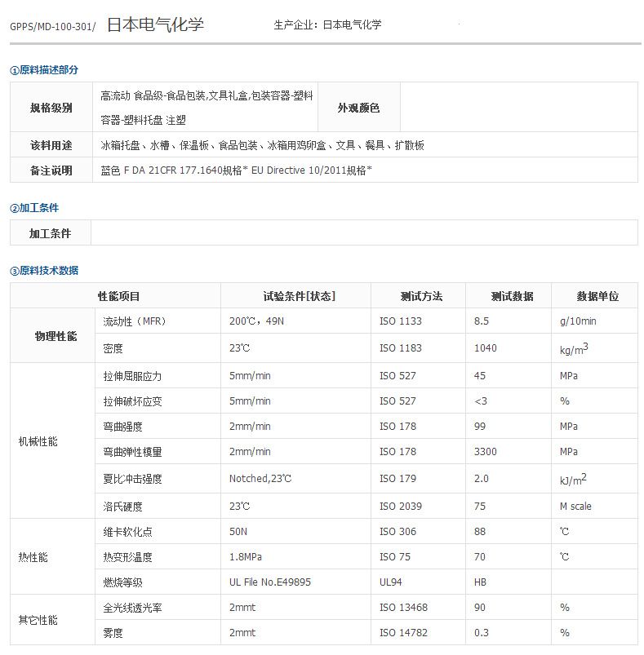
Task: Click the ISO 1133 method cell
Action: tap(419, 321)
